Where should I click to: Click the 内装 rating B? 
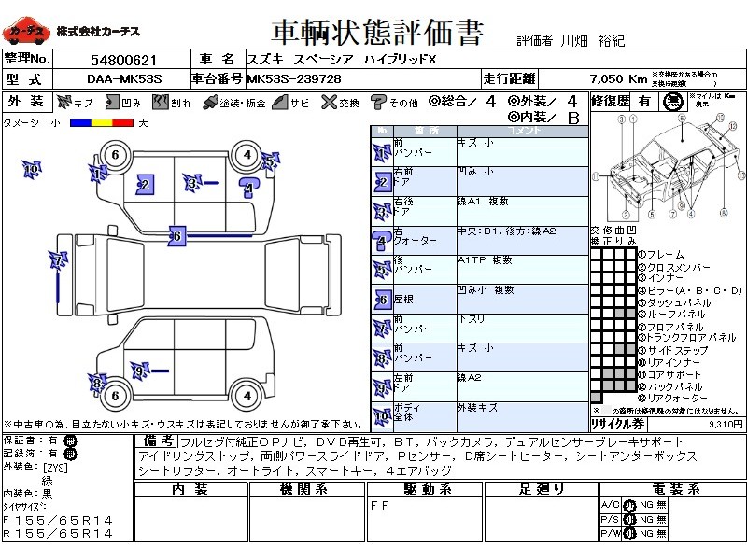point(573,118)
